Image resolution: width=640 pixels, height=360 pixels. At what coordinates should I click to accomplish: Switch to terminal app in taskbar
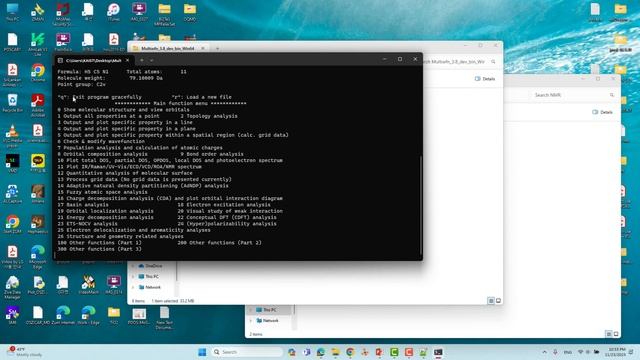tap(438, 352)
